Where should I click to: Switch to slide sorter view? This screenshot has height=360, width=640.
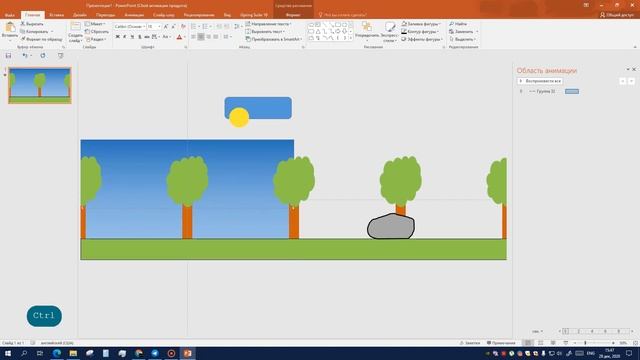[540, 343]
